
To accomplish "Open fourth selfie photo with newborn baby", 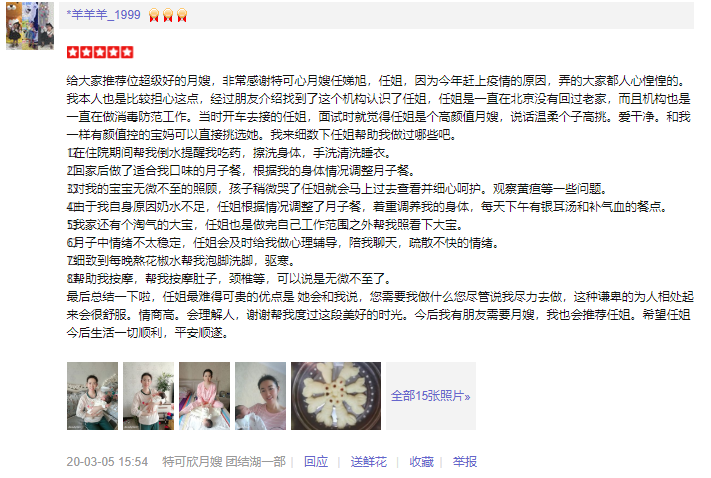I will [x=261, y=396].
